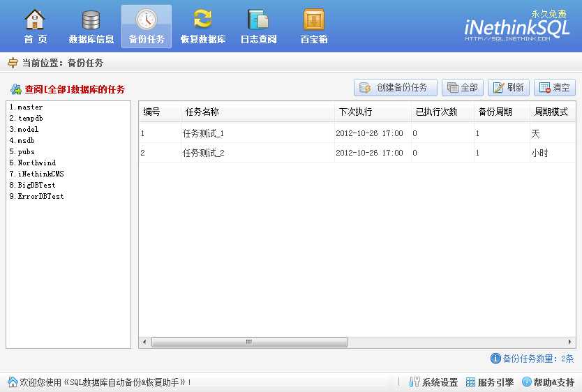582x392 pixels.
Task: Click the house icon in status bar
Action: click(x=13, y=382)
